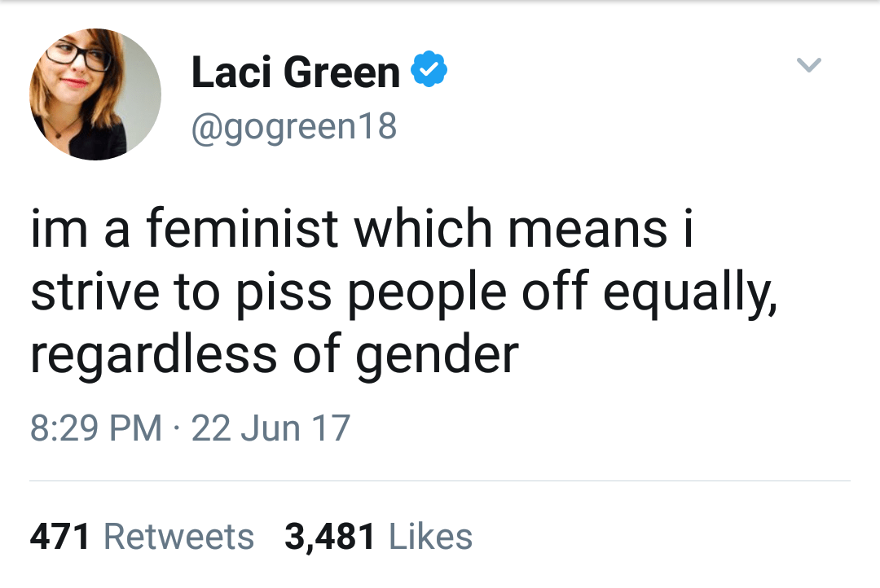View the 471 Retweets list
880x588 pixels.
(x=142, y=537)
